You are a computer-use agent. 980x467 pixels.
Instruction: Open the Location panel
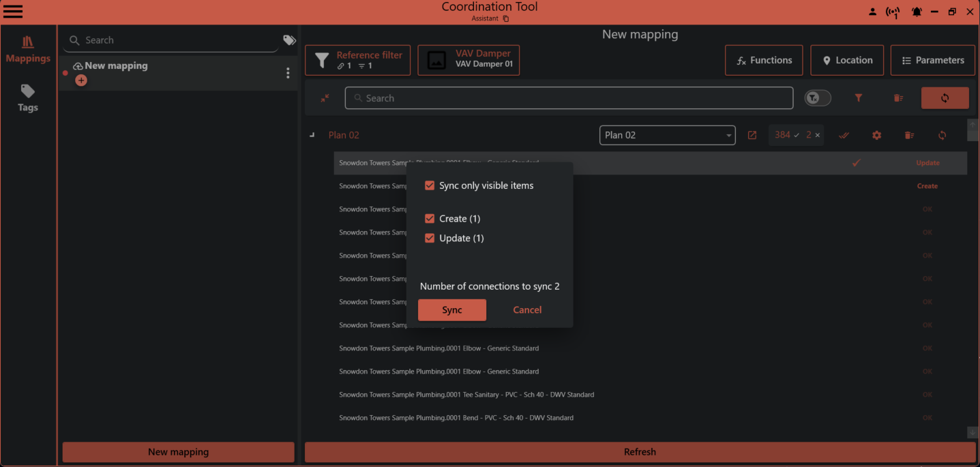[847, 60]
